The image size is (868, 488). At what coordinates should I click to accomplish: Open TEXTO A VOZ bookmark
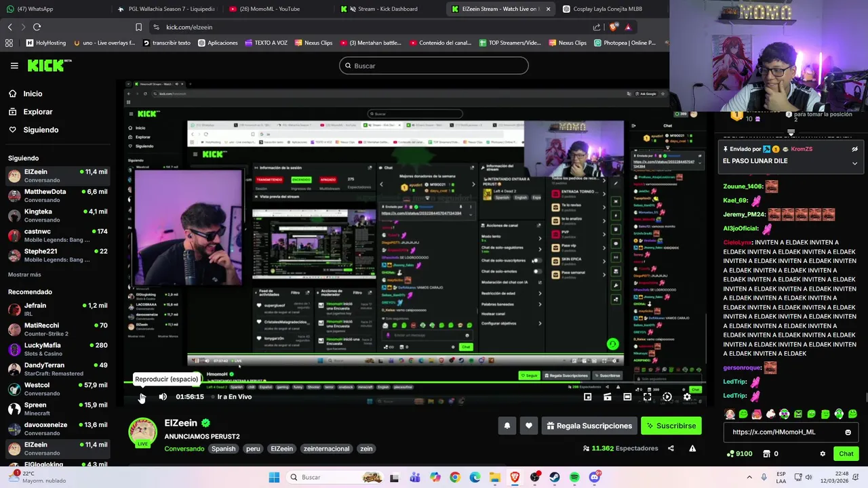(x=266, y=43)
